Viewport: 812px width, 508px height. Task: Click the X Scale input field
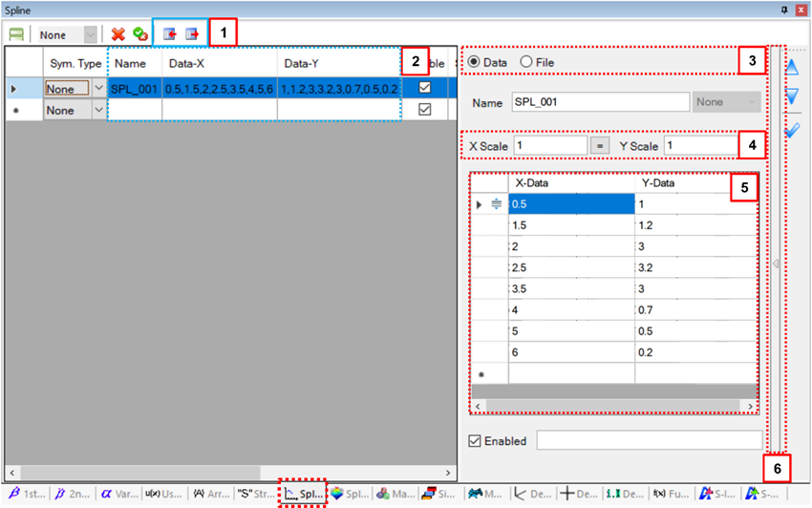point(550,145)
